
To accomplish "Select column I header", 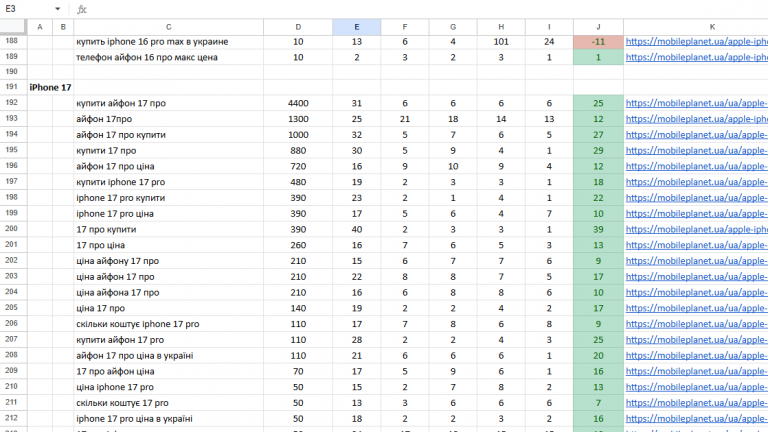I will (x=549, y=27).
